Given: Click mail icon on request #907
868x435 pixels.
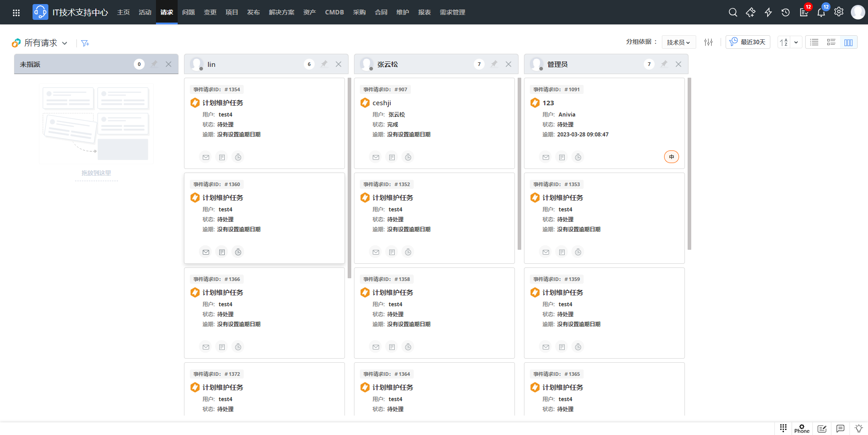Looking at the screenshot, I should (x=376, y=157).
